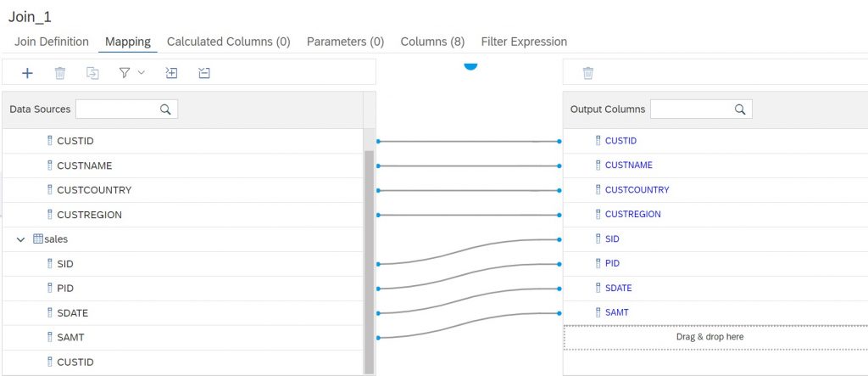Click the add-to-output icon beside trash
Screen dimensions: 868x376
click(x=92, y=73)
